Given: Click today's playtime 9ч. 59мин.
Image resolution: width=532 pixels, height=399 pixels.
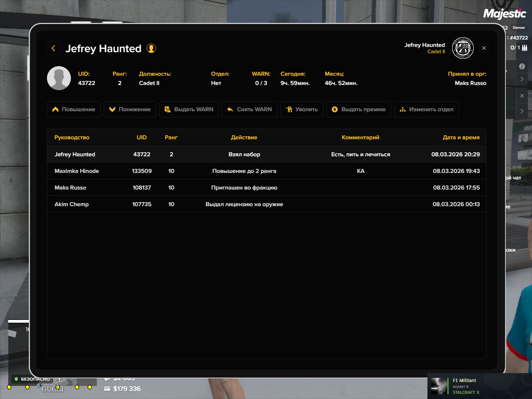Looking at the screenshot, I should click(295, 83).
